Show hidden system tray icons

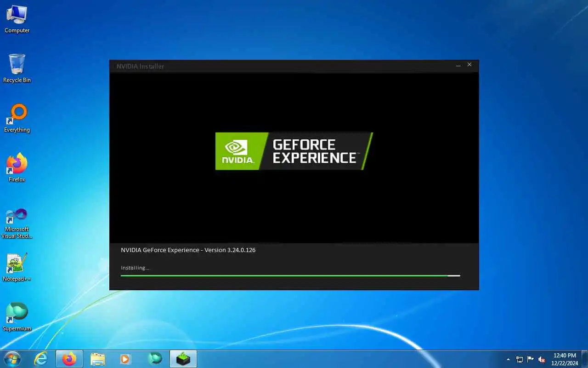click(x=508, y=359)
